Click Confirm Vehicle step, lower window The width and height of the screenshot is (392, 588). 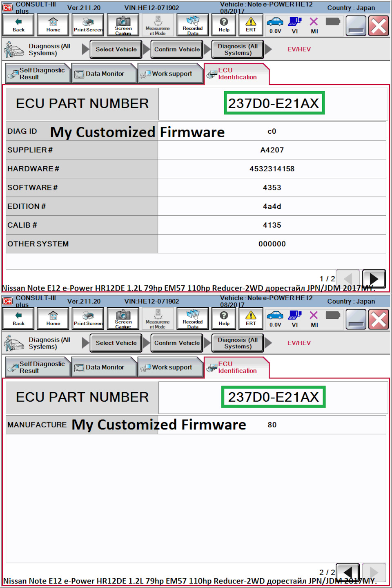point(177,343)
